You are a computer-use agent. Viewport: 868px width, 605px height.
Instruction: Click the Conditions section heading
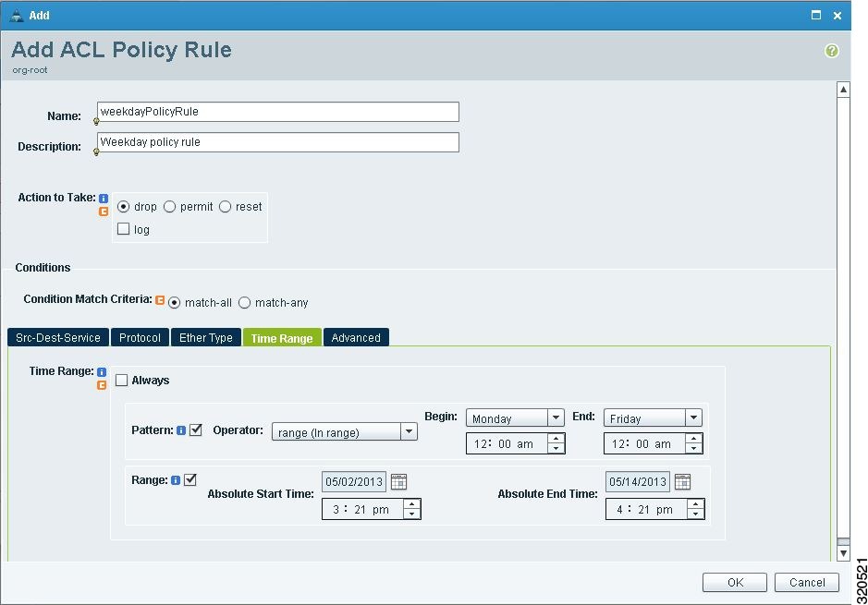pyautogui.click(x=43, y=268)
